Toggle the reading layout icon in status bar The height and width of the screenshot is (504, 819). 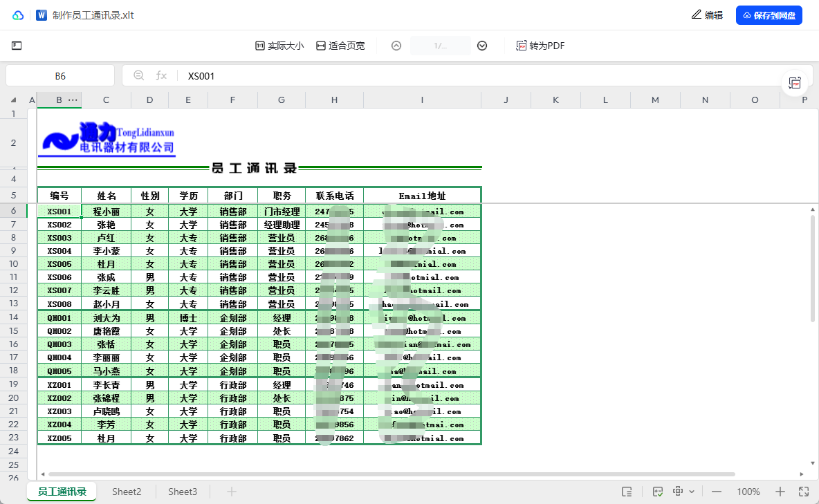(627, 492)
